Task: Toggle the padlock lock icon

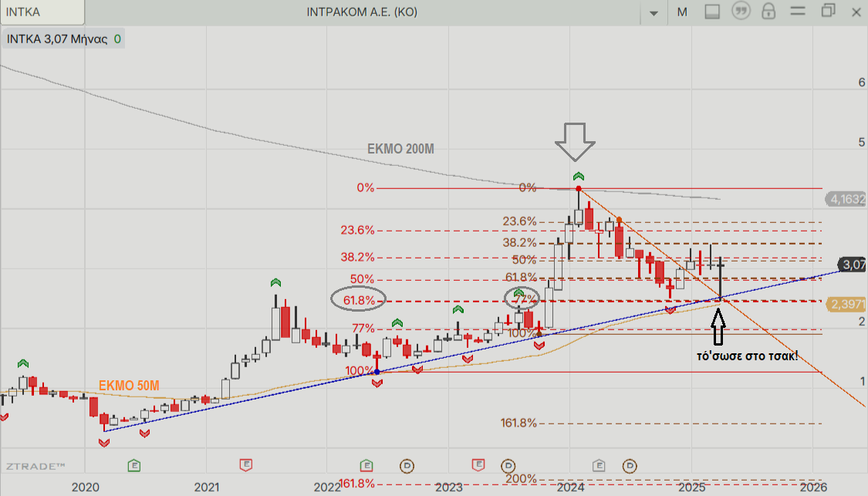Action: click(x=768, y=11)
